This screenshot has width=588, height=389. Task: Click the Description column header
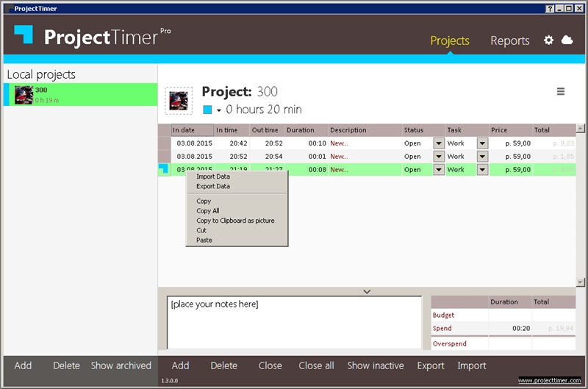click(x=365, y=130)
